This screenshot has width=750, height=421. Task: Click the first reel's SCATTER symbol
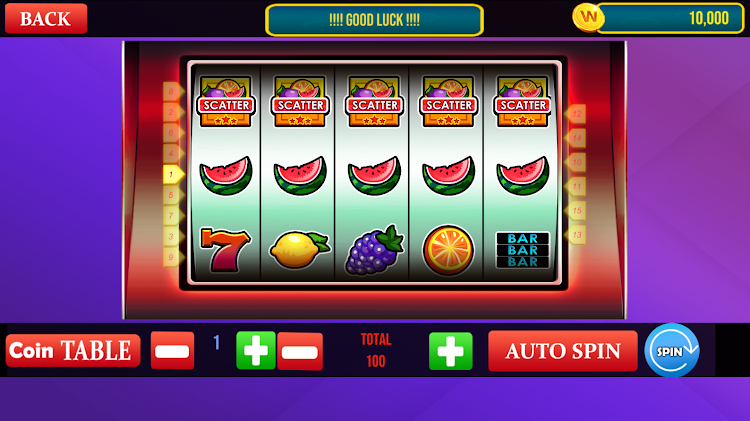pyautogui.click(x=226, y=102)
